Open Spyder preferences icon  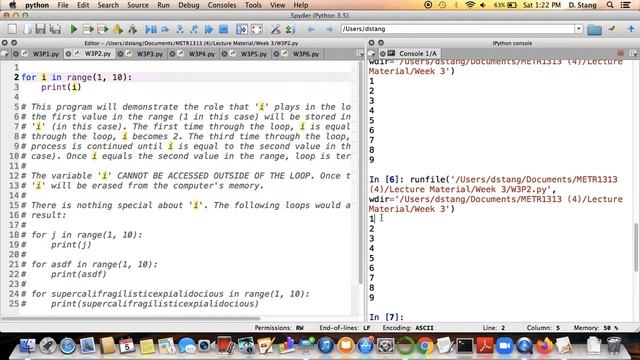click(x=276, y=29)
